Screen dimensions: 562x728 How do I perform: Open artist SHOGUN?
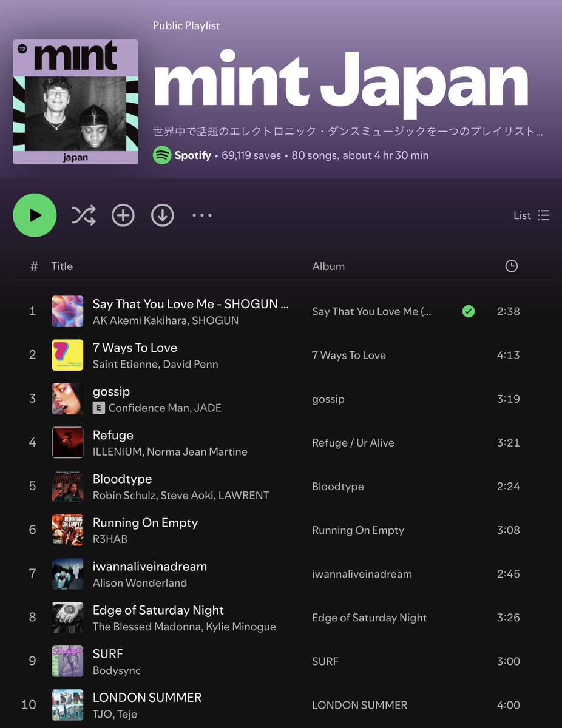tap(215, 320)
